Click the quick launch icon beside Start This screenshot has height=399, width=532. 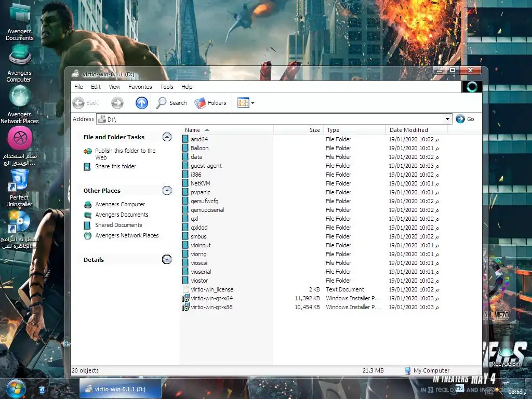tap(42, 390)
